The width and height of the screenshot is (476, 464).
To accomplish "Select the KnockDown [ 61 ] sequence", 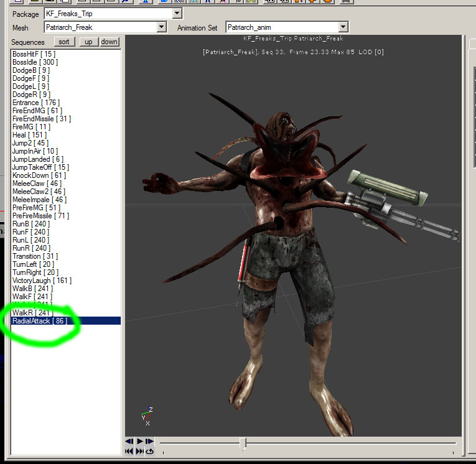I will pos(65,175).
